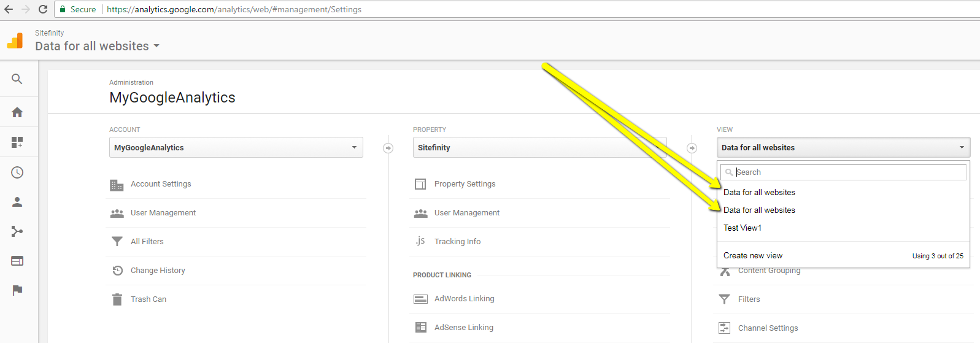The height and width of the screenshot is (343, 980).
Task: Click the Channel Settings icon
Action: pos(724,328)
